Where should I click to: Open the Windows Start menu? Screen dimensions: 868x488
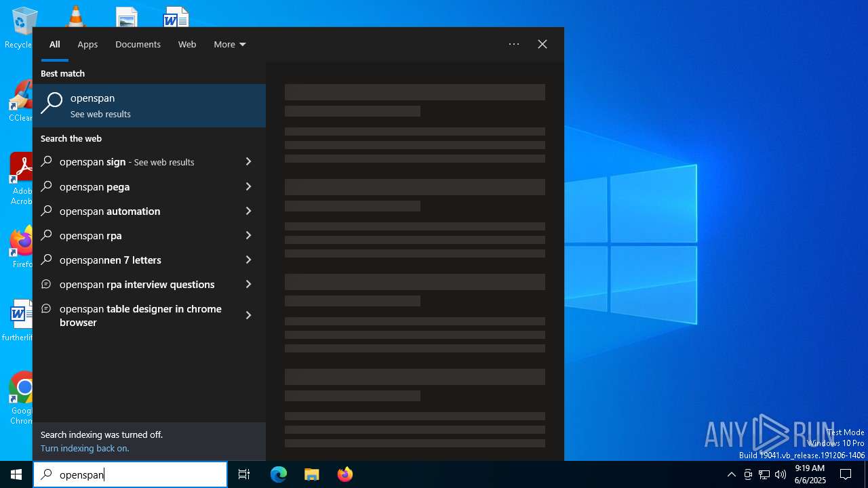pos(16,474)
